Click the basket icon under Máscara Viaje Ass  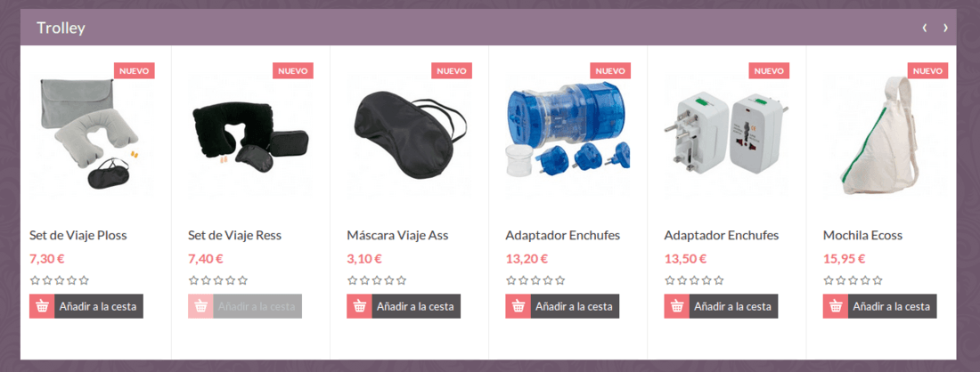(x=359, y=306)
